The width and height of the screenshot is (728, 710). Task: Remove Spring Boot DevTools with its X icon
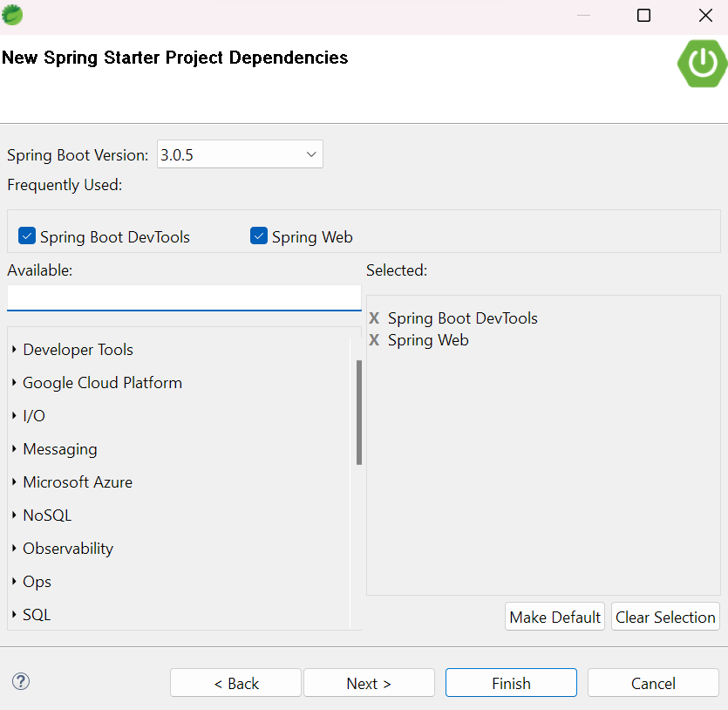point(374,317)
